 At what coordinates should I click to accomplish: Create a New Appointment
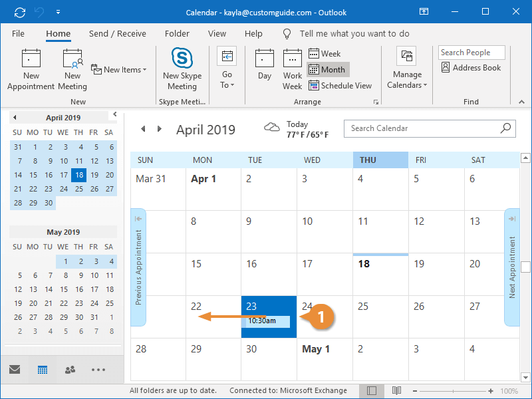(x=31, y=70)
